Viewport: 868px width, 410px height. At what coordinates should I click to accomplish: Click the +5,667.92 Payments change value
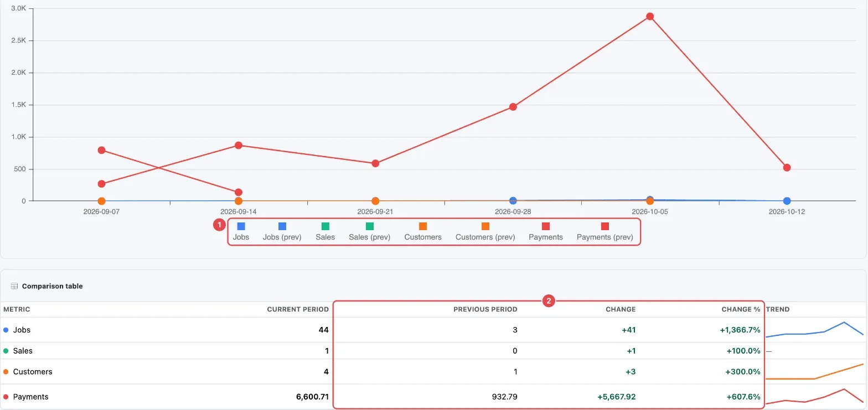(x=617, y=397)
